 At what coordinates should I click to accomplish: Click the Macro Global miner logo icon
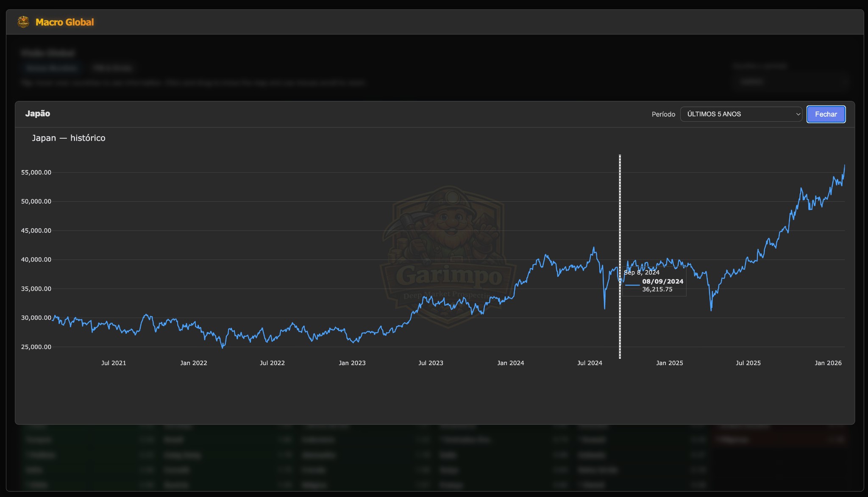click(x=23, y=22)
